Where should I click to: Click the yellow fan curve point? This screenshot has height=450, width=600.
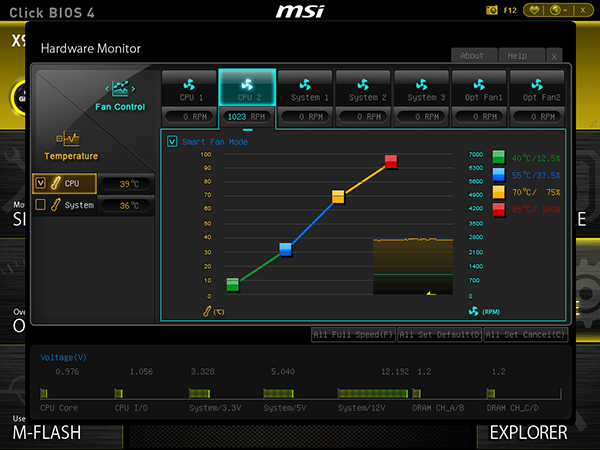(338, 197)
